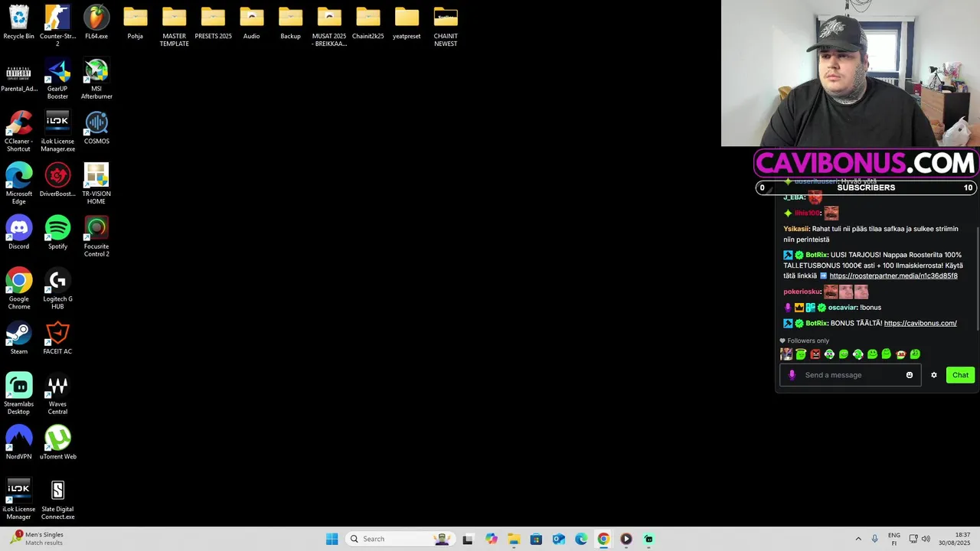
Task: Open Spotify desktop shortcut
Action: (57, 233)
